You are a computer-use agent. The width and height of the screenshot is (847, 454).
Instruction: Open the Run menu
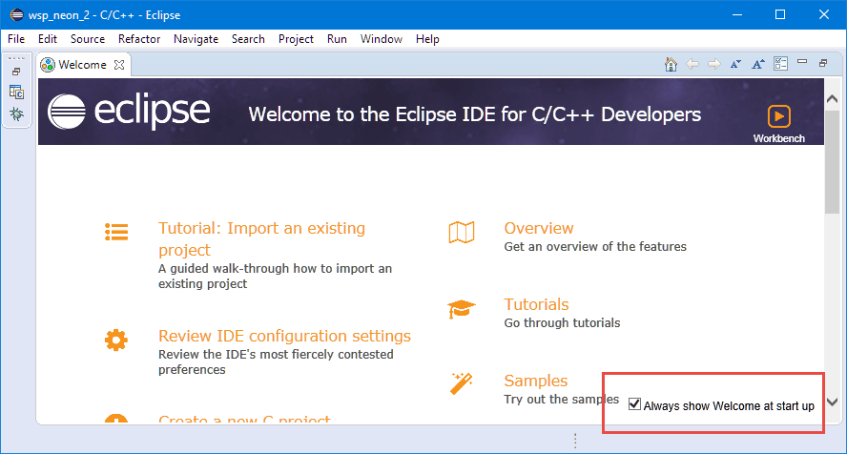coord(337,39)
